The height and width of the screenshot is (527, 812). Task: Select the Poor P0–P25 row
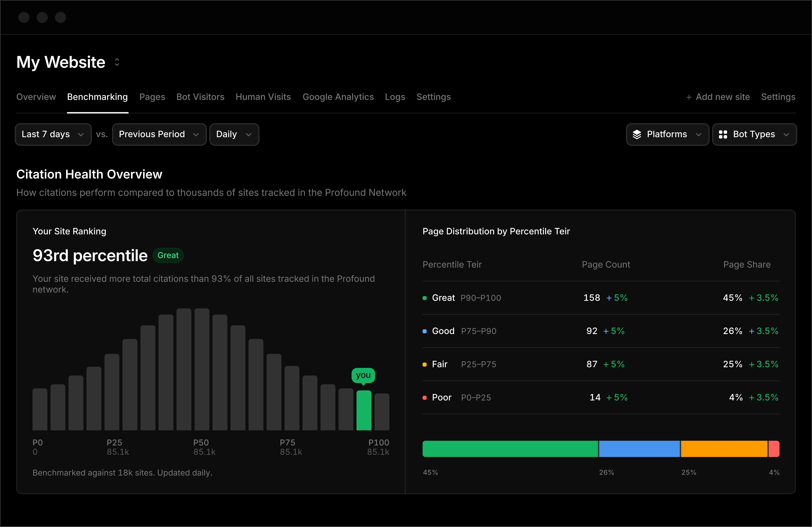pyautogui.click(x=601, y=398)
